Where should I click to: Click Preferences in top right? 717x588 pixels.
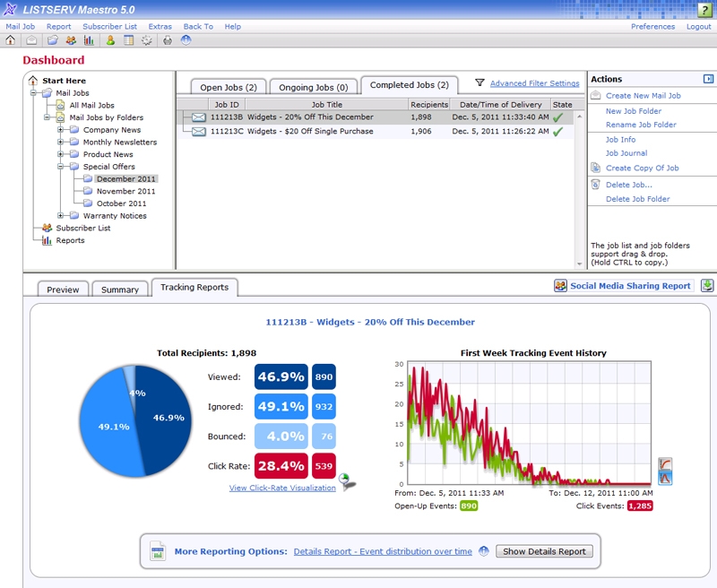652,27
